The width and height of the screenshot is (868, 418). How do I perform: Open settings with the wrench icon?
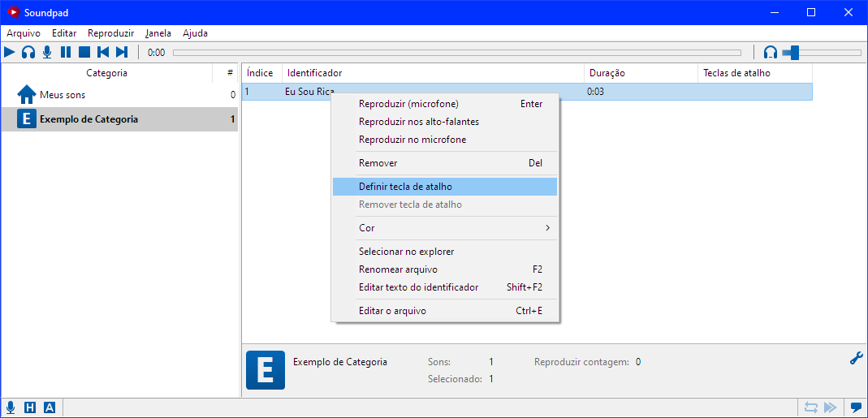click(856, 358)
